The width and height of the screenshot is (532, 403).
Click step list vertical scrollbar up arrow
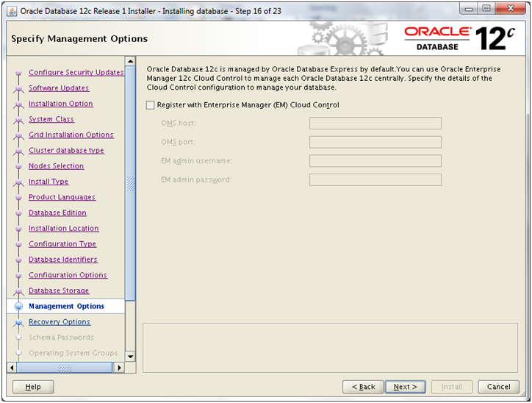[x=130, y=62]
